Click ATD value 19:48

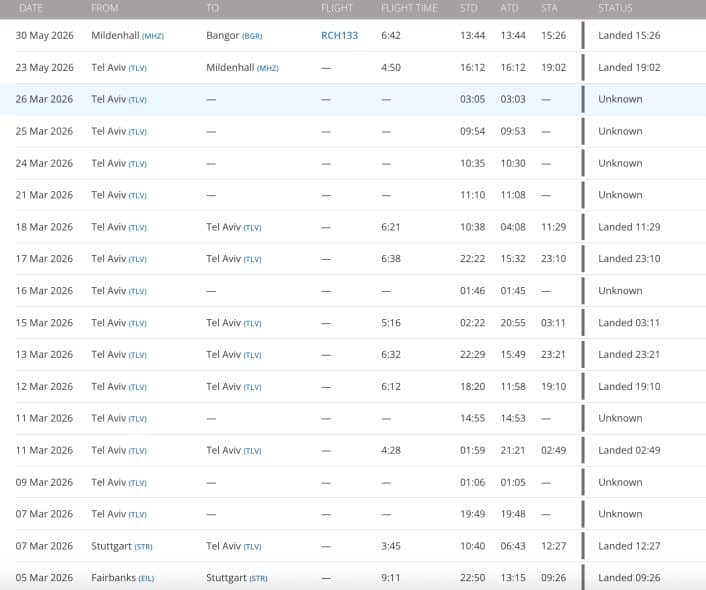click(x=513, y=514)
